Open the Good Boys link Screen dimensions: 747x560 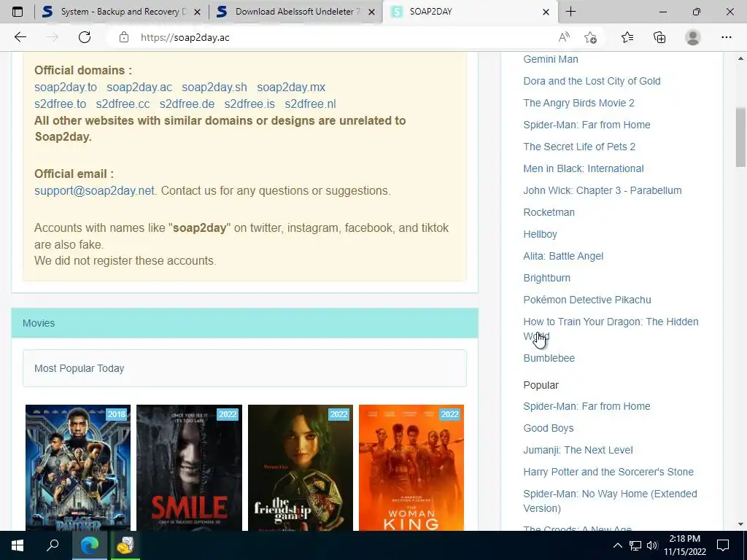[549, 428]
